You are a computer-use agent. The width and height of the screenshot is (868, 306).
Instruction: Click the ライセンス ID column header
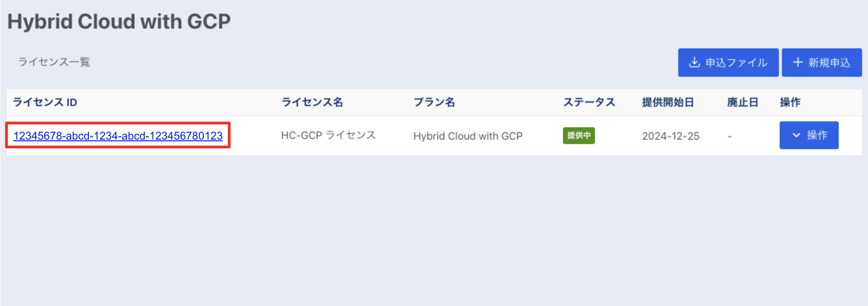click(x=45, y=103)
